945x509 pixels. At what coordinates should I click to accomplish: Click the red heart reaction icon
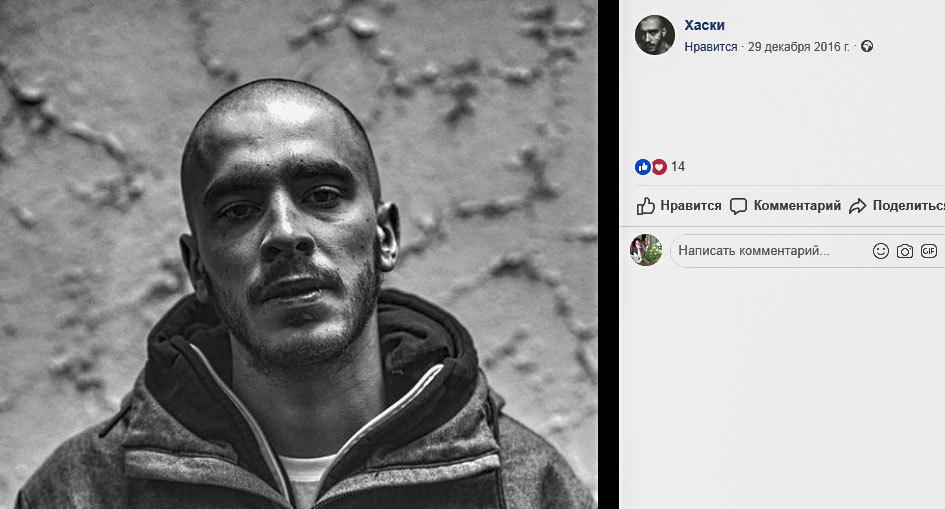click(x=659, y=167)
